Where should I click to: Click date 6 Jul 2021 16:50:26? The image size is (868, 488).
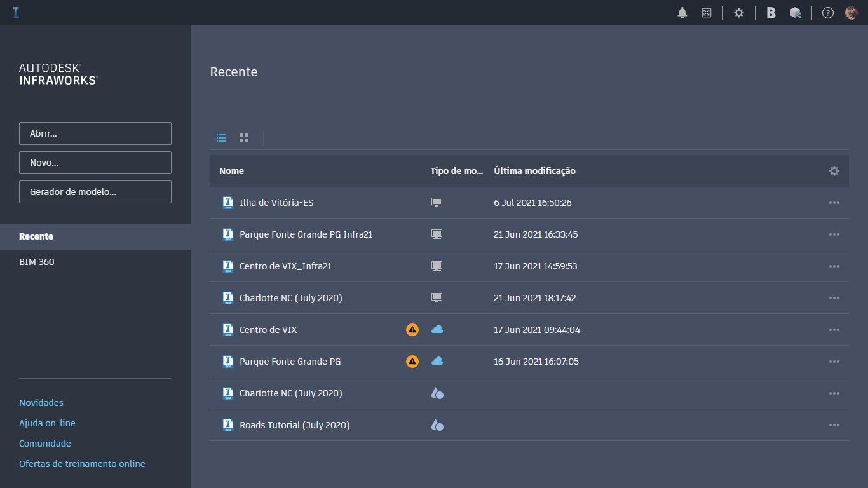pos(532,203)
